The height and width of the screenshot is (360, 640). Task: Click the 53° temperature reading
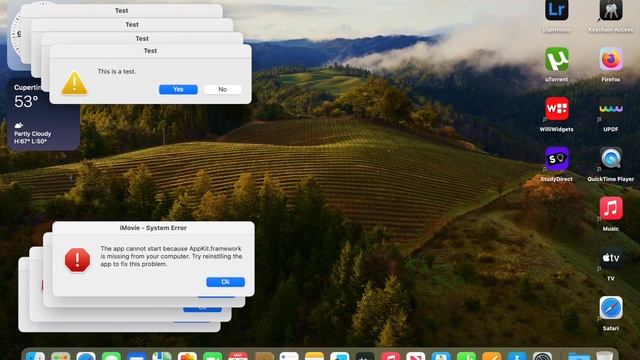[x=26, y=102]
